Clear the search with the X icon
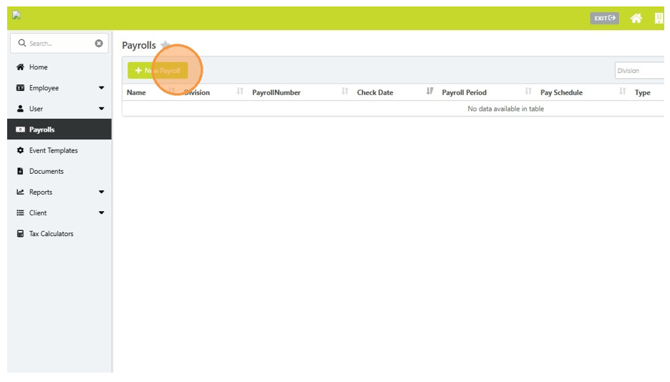This screenshot has width=670, height=382. [x=99, y=43]
